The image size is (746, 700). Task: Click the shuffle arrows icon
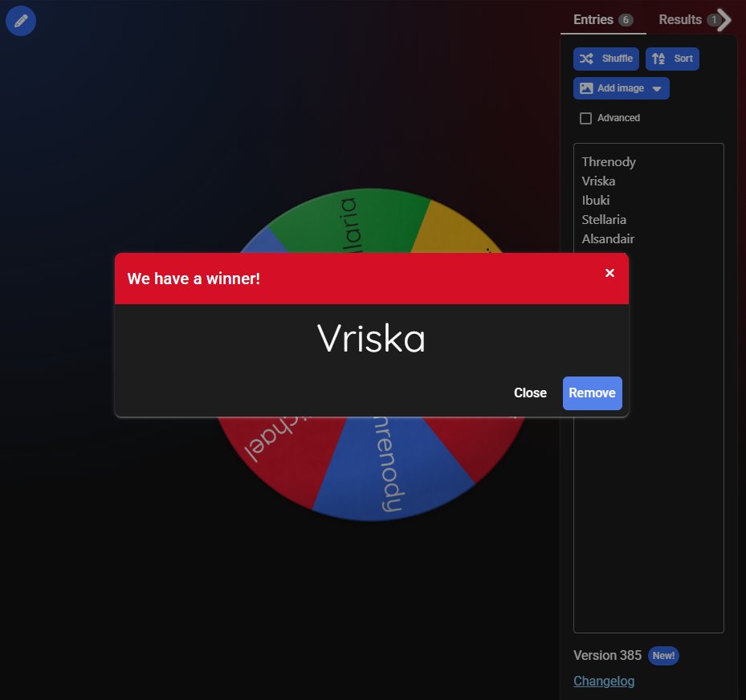tap(586, 59)
